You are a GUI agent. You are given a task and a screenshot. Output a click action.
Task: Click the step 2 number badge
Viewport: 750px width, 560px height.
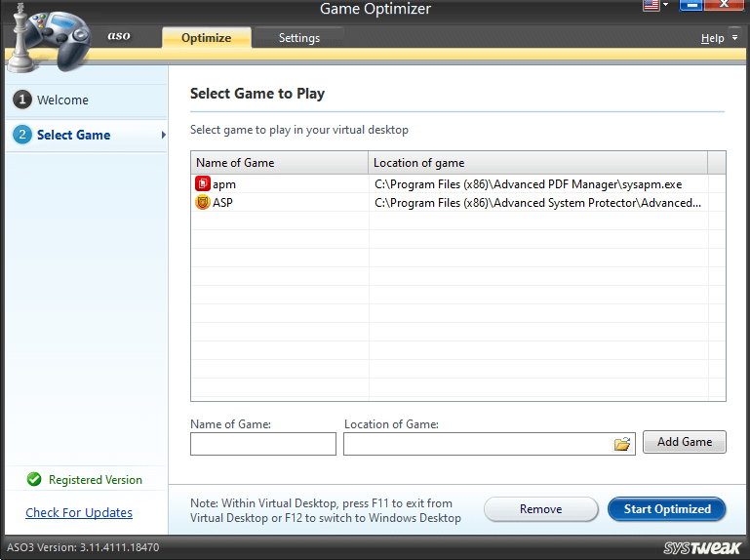coord(22,135)
